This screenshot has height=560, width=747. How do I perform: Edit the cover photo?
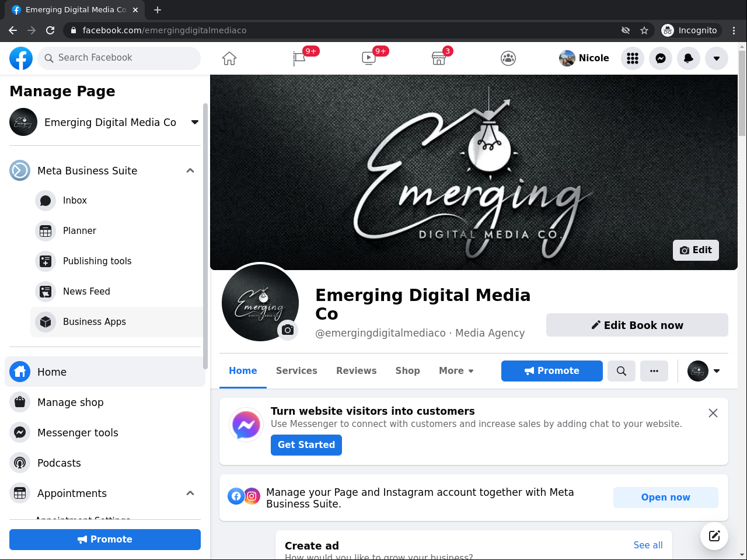coord(696,250)
